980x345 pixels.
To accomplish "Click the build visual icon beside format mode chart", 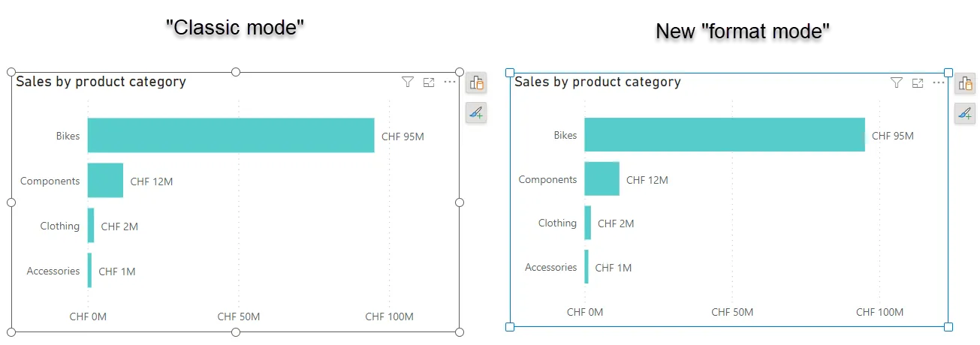I will click(x=965, y=84).
